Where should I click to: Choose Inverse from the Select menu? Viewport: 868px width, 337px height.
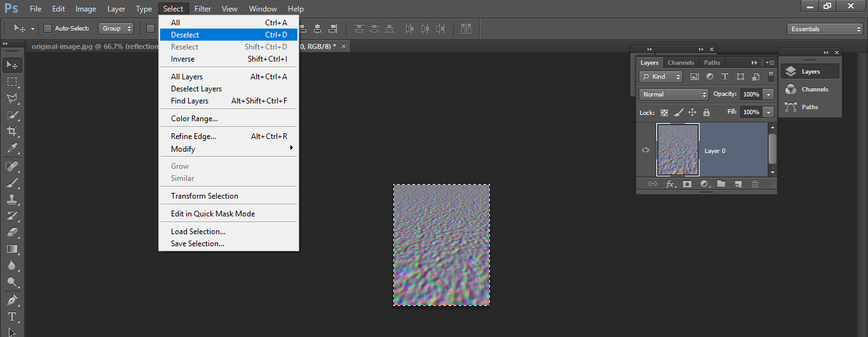coord(229,59)
